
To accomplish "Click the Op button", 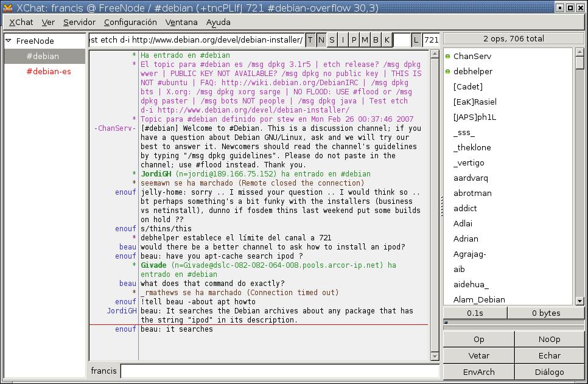I will (x=478, y=340).
